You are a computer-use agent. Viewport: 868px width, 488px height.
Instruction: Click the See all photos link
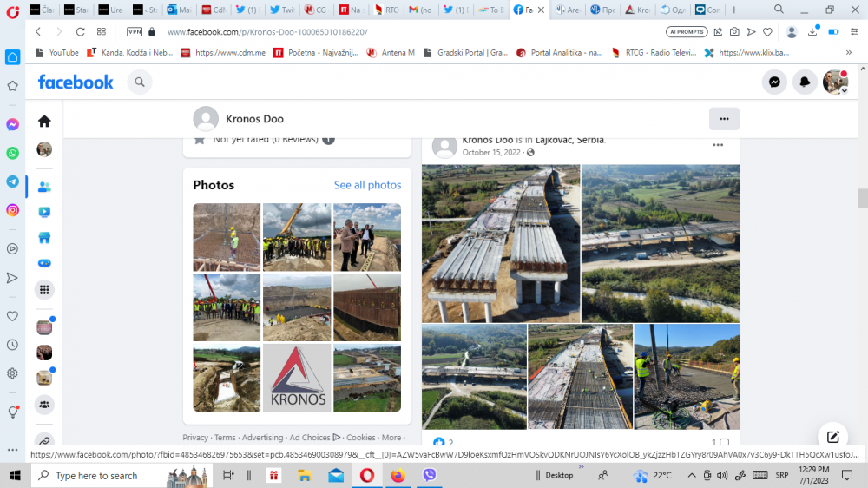coord(367,185)
